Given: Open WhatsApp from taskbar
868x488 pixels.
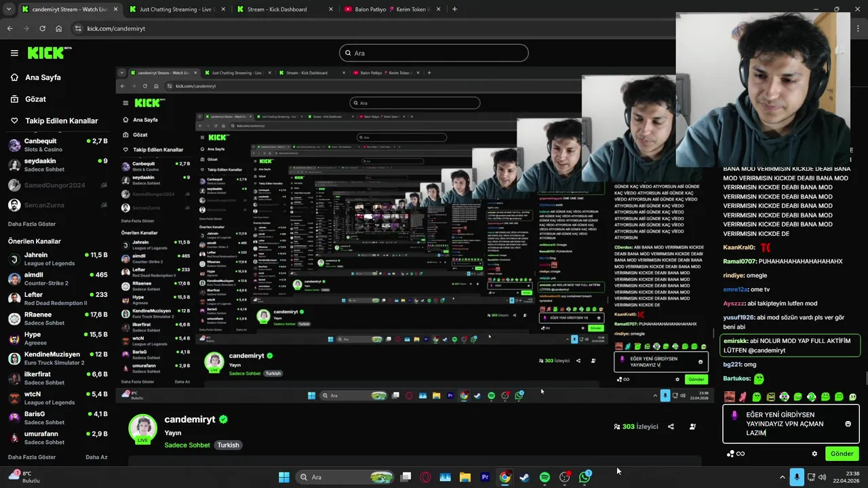Looking at the screenshot, I should (x=585, y=477).
